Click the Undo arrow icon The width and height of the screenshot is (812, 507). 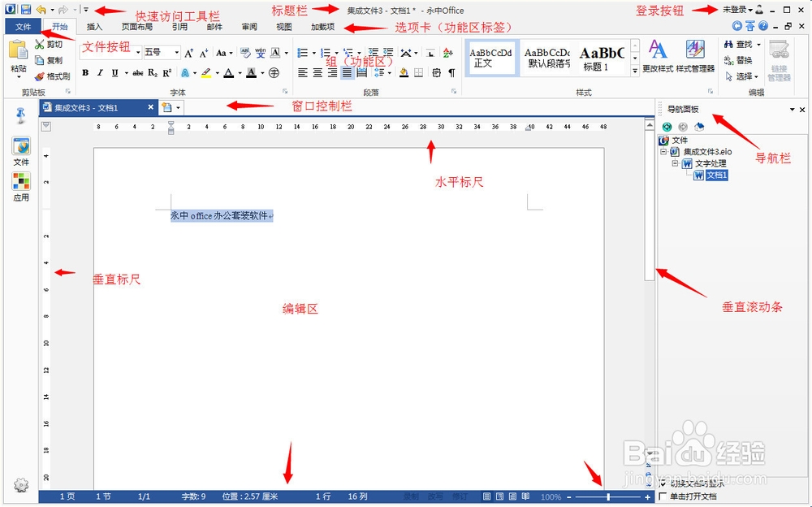click(41, 9)
